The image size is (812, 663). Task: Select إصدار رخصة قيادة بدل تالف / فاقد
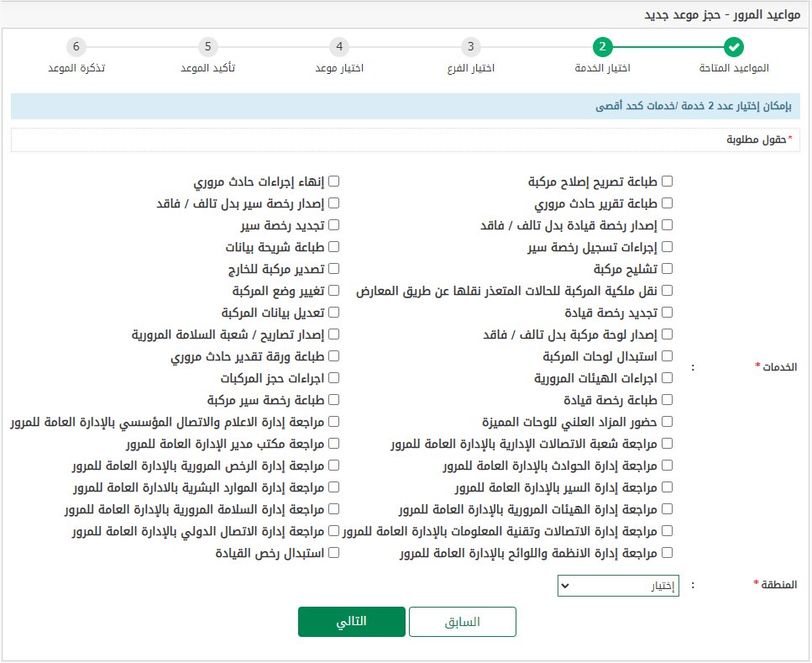click(x=667, y=224)
